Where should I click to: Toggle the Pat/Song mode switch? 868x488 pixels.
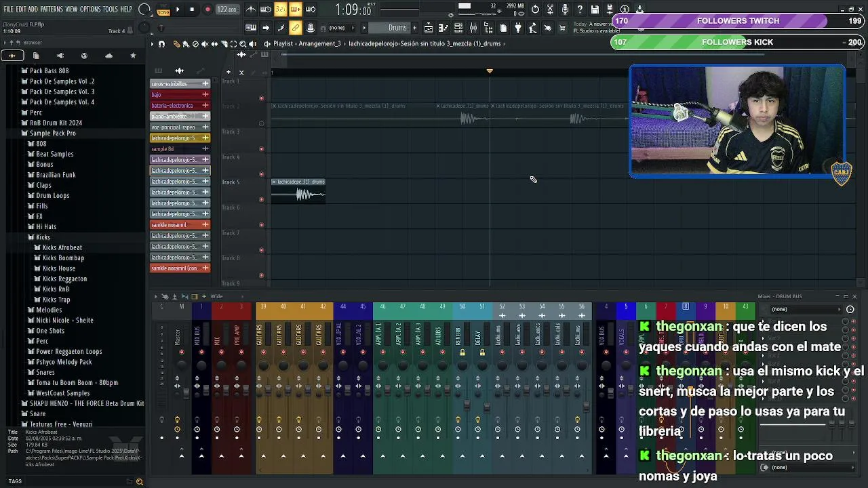coord(163,9)
